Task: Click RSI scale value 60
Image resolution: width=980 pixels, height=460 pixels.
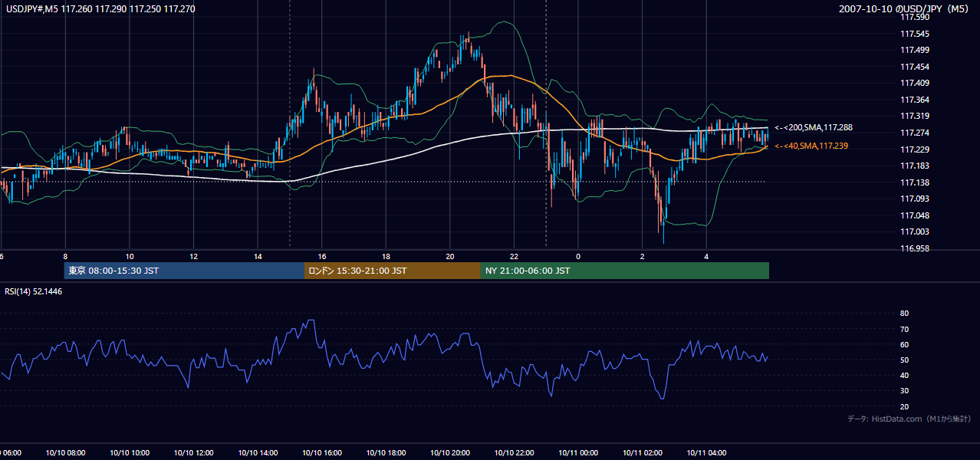Action: pos(905,344)
